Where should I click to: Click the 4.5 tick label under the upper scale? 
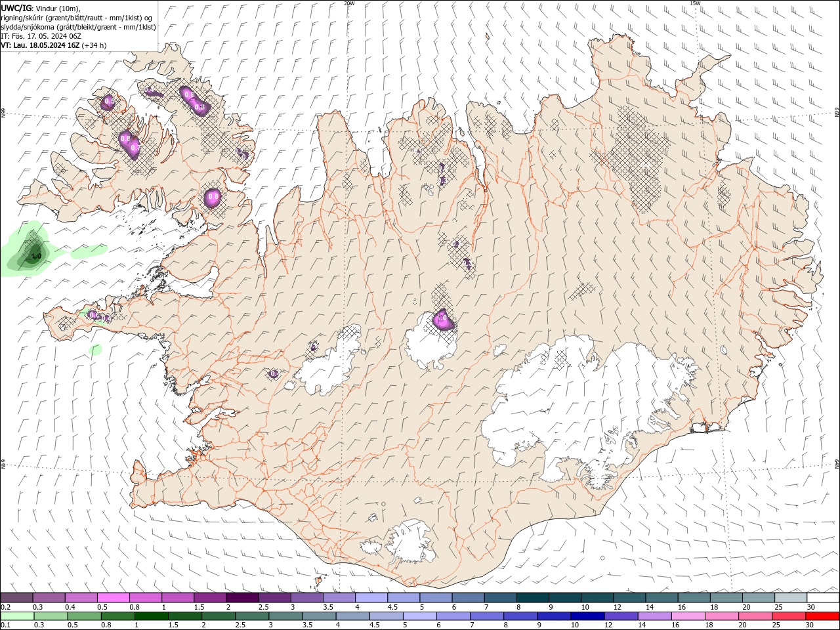[392, 607]
